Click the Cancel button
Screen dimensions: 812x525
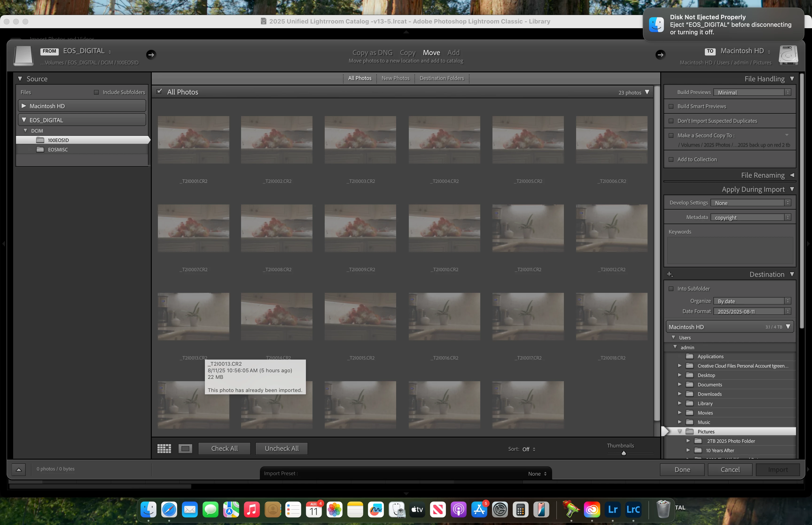730,470
